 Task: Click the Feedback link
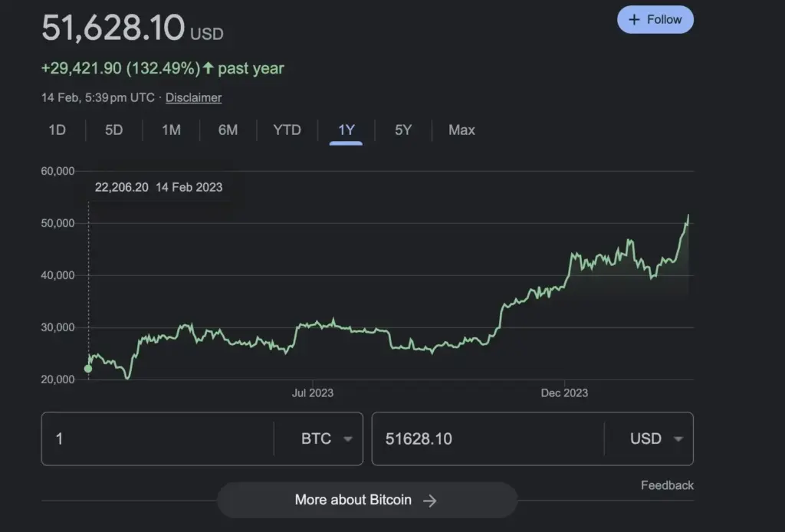click(666, 485)
